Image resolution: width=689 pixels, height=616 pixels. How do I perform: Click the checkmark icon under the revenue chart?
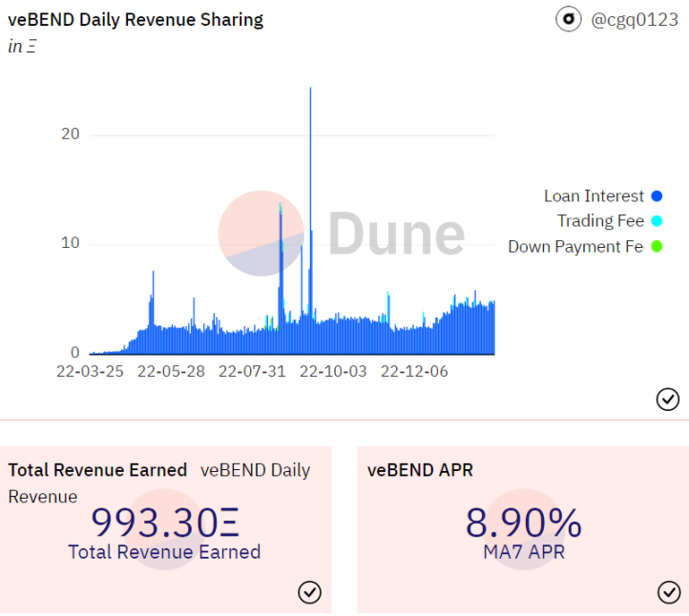coord(667,400)
